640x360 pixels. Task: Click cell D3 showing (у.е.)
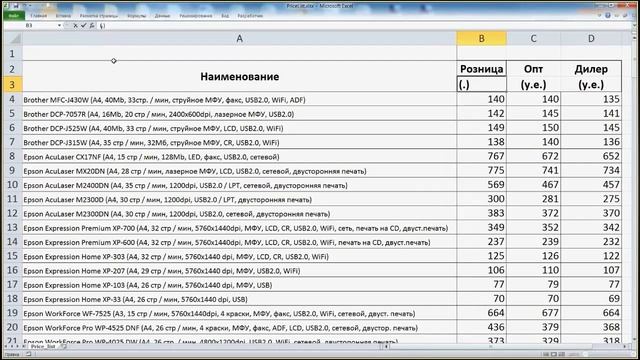591,84
